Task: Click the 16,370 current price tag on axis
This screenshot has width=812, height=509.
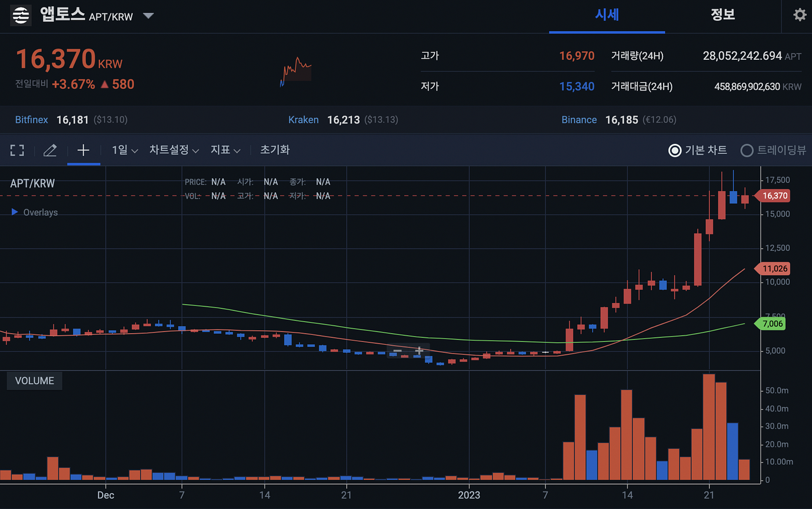Action: click(773, 196)
